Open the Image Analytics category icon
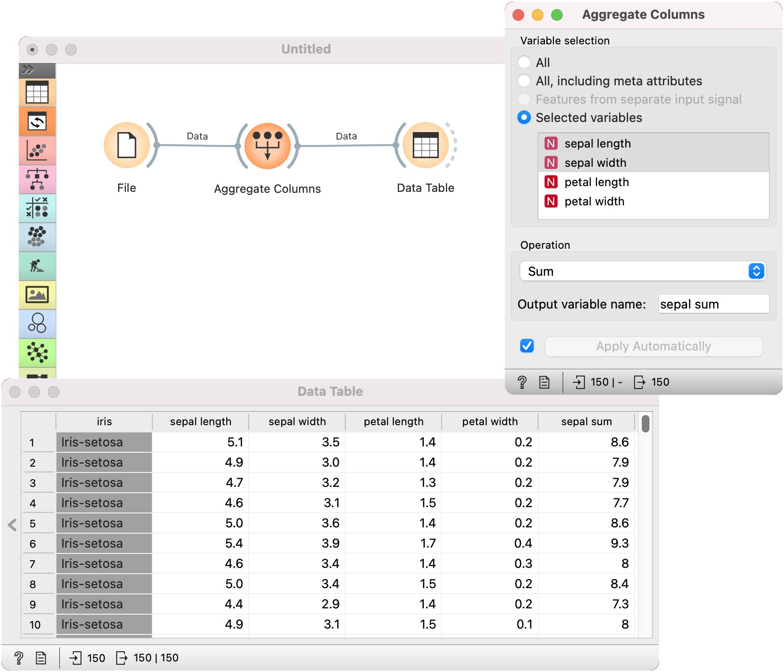Viewport: 784px width, 672px height. click(x=37, y=295)
